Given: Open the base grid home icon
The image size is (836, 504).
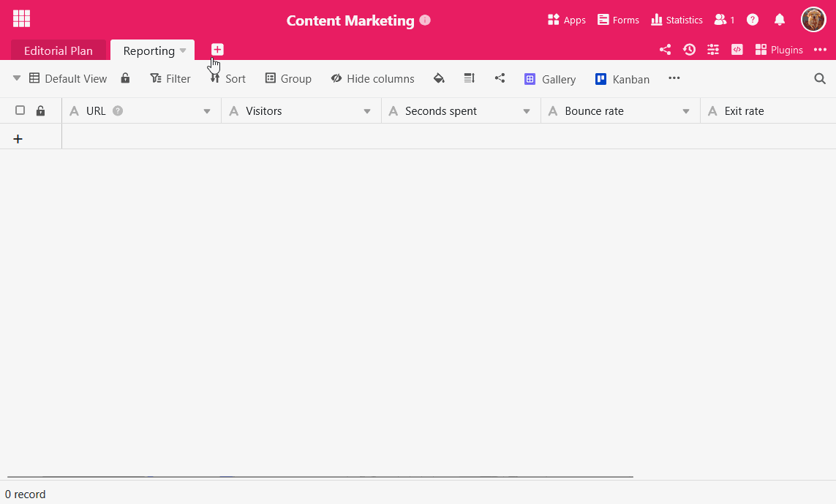Looking at the screenshot, I should [21, 19].
